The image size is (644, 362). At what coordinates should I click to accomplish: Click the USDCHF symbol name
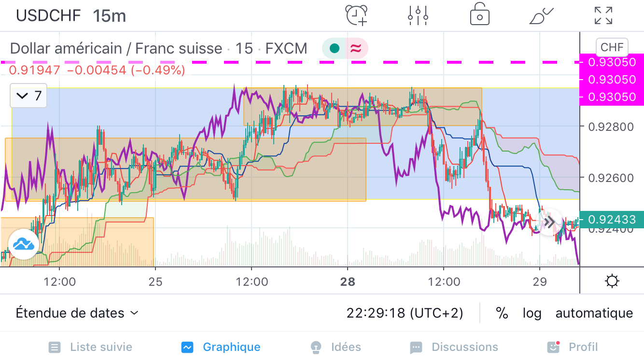click(48, 16)
